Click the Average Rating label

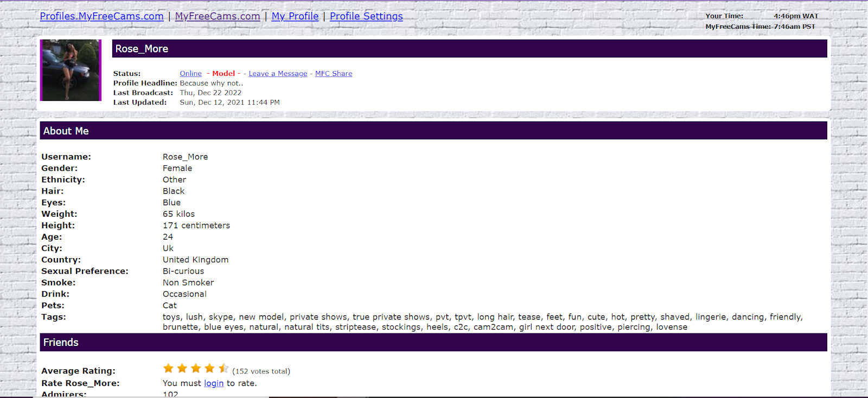tap(79, 371)
